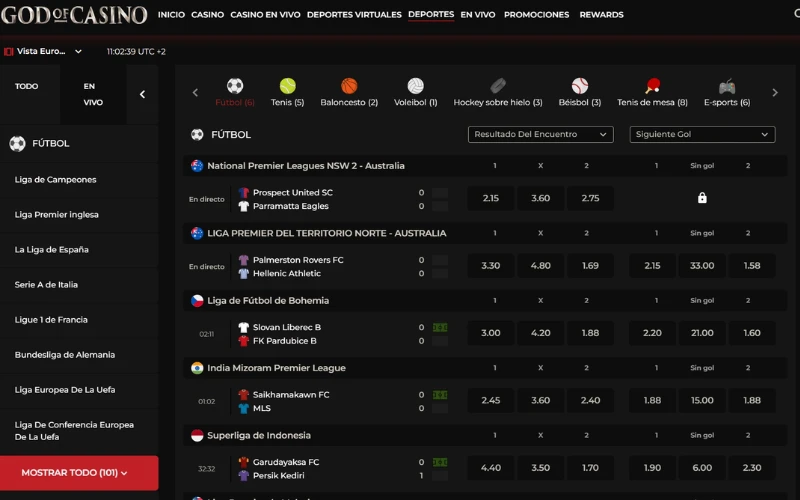
Task: Select Hockey sobre hielo puck icon
Action: (x=498, y=86)
